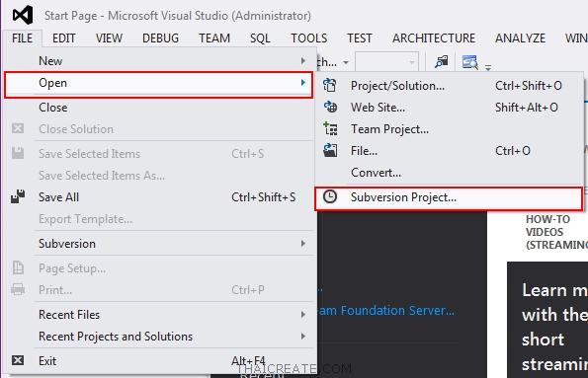588x378 pixels.
Task: Open the ARCHITECTURE menu
Action: point(434,38)
